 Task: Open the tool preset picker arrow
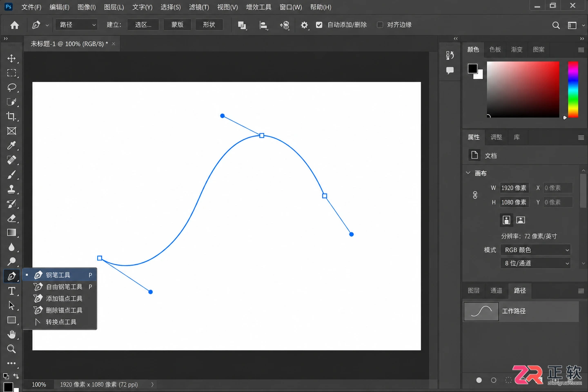click(47, 25)
